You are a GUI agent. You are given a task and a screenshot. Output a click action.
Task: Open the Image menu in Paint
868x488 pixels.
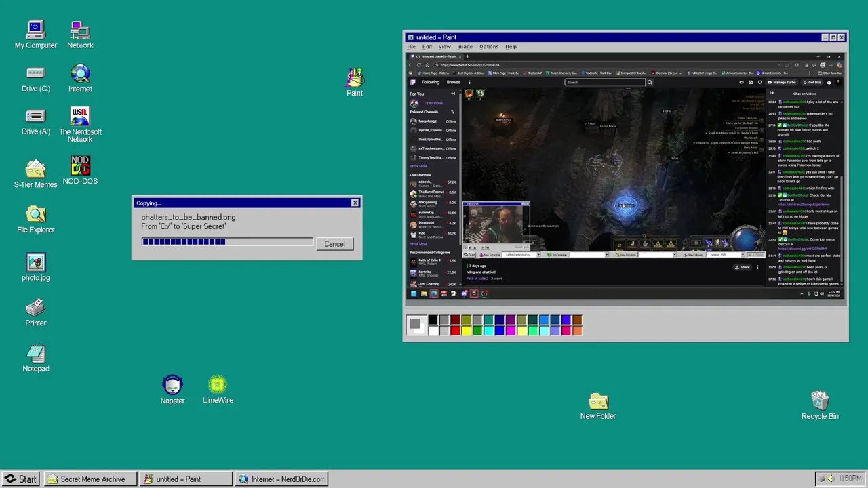(465, 47)
